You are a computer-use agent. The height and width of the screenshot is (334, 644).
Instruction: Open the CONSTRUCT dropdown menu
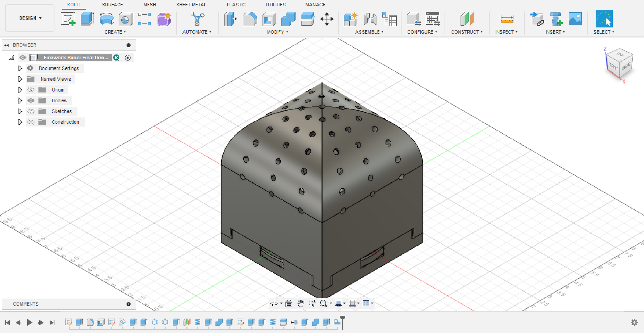pyautogui.click(x=467, y=32)
